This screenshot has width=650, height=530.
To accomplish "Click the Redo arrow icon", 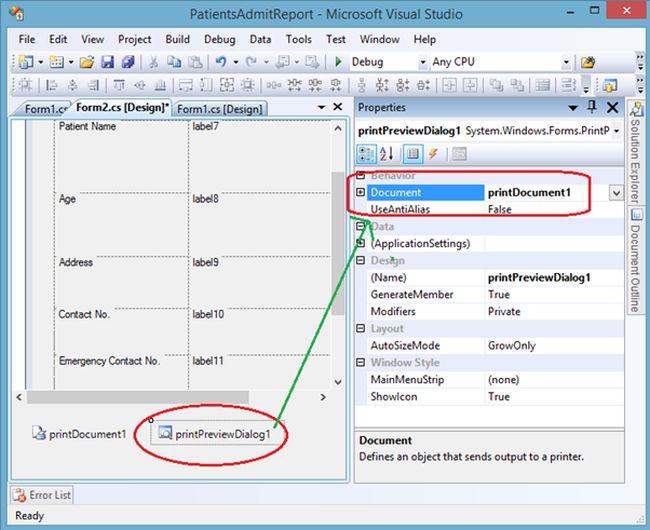I will click(251, 62).
